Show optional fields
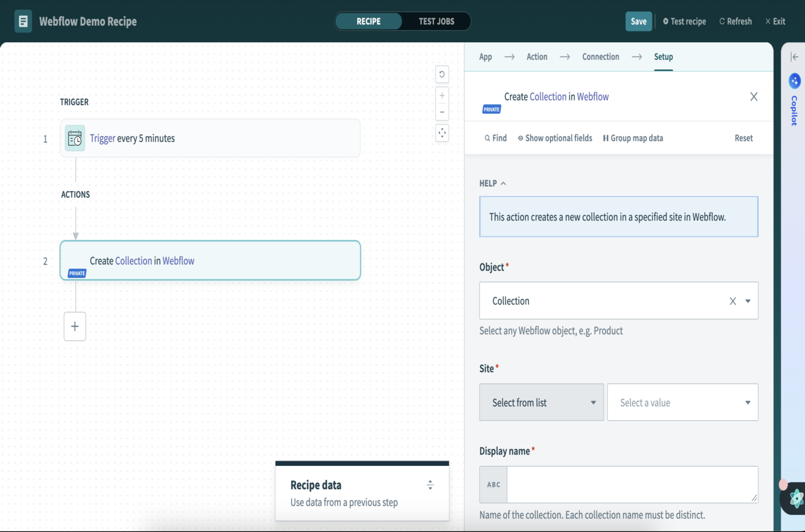The height and width of the screenshot is (532, 805). point(555,138)
